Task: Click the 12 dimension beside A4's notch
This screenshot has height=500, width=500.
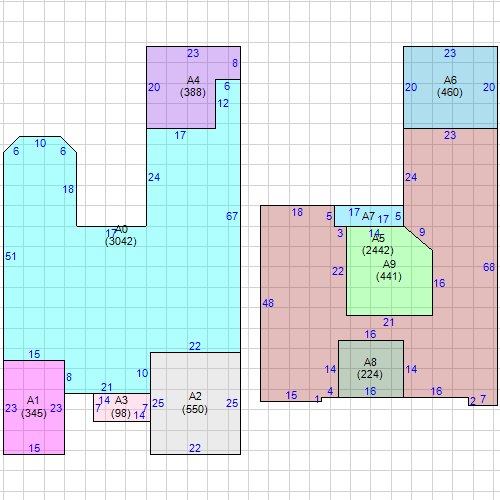Action: pos(223,103)
